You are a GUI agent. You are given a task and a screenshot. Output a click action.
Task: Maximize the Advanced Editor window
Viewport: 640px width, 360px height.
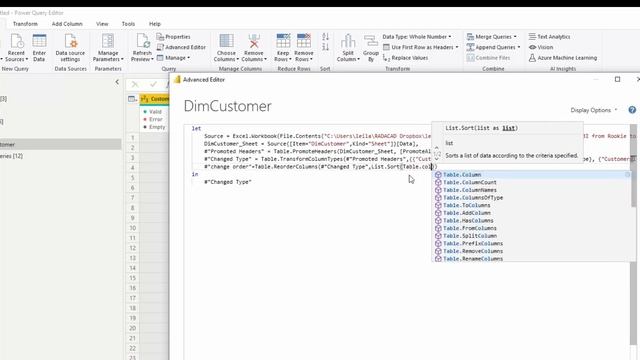(618, 79)
